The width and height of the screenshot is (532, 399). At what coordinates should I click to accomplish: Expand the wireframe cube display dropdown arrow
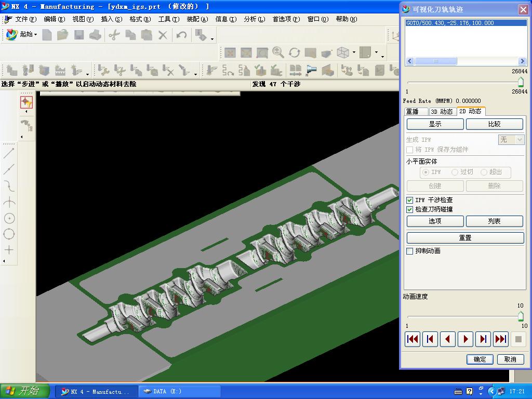tap(354, 52)
